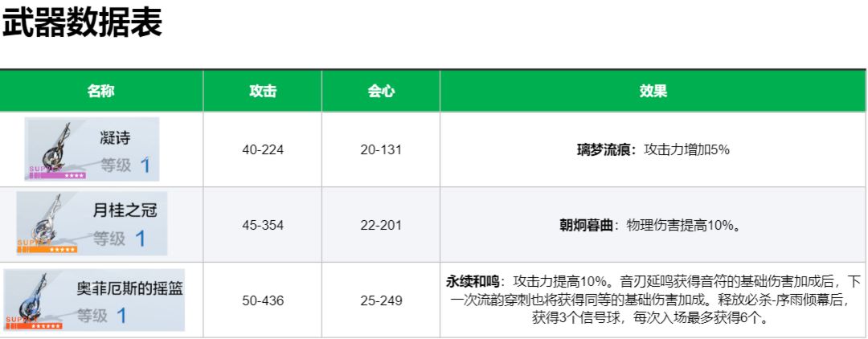The height and width of the screenshot is (339, 868).
Task: Click the 朝炯暮曲 effect name
Action: coord(585,226)
